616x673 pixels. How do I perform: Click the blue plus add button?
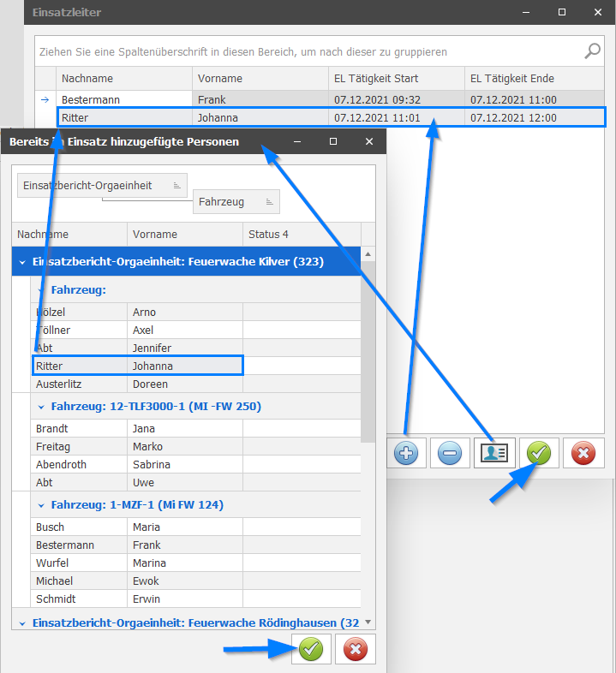point(408,453)
